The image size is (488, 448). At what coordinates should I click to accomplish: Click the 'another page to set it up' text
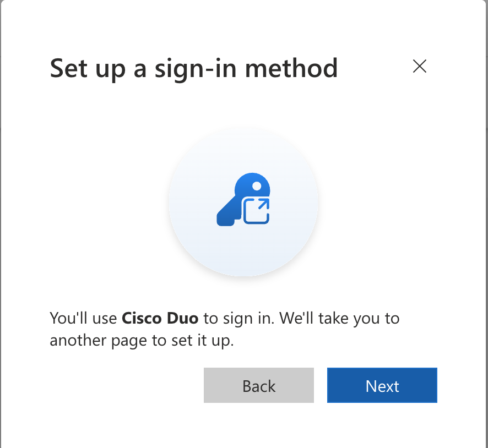pyautogui.click(x=142, y=341)
